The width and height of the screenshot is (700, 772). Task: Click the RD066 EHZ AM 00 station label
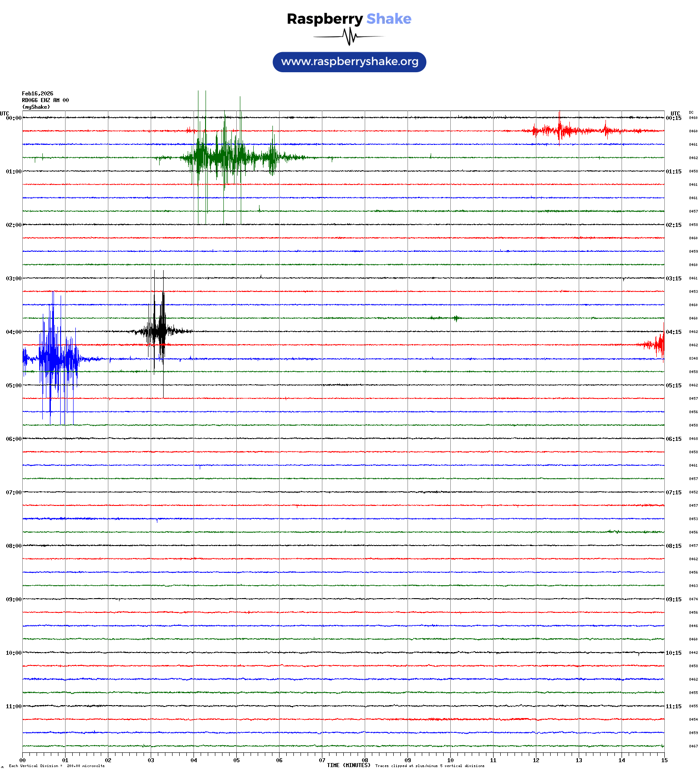click(45, 100)
